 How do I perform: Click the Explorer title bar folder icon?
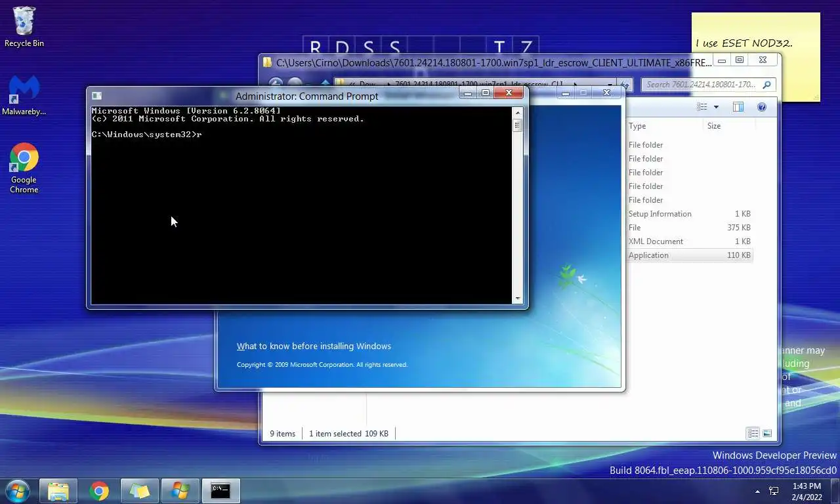(267, 62)
